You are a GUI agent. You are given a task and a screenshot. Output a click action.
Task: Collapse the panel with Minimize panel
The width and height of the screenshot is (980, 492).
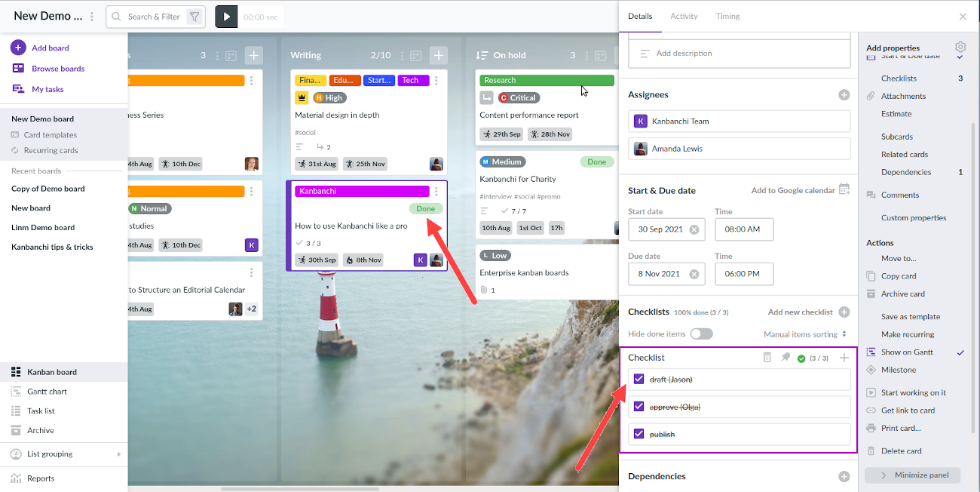click(x=913, y=475)
